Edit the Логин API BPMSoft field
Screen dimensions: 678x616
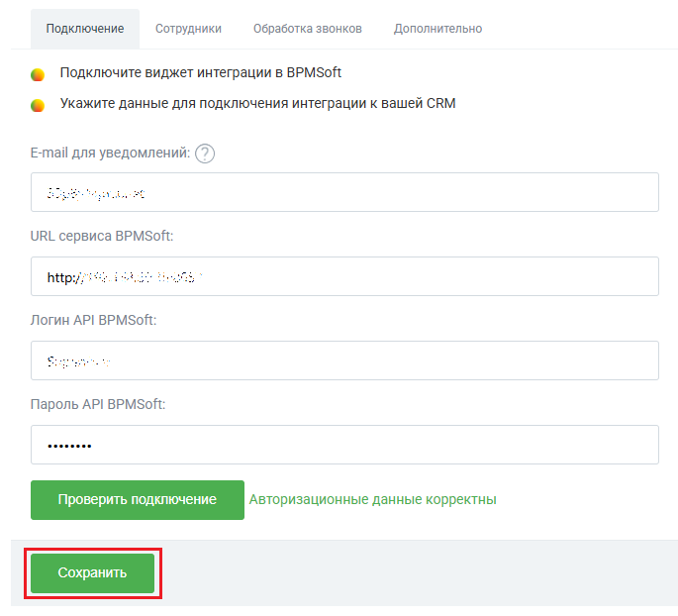[344, 360]
